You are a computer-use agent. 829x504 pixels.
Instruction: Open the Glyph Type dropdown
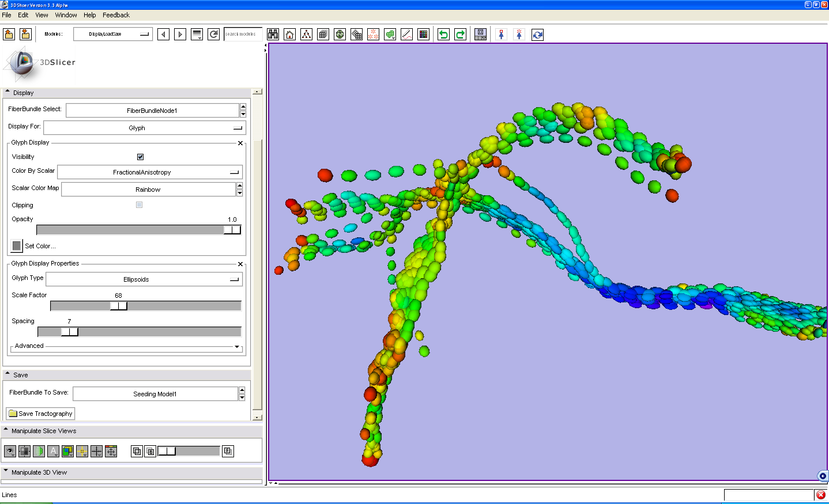point(144,279)
